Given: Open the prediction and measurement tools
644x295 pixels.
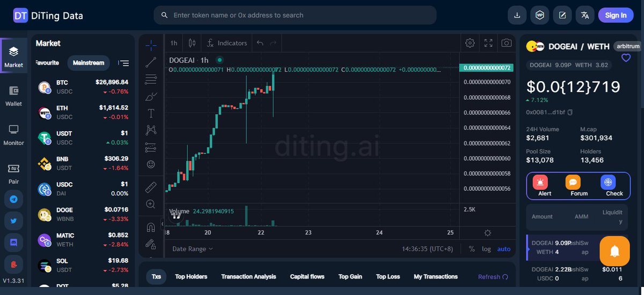Looking at the screenshot, I should tap(151, 147).
